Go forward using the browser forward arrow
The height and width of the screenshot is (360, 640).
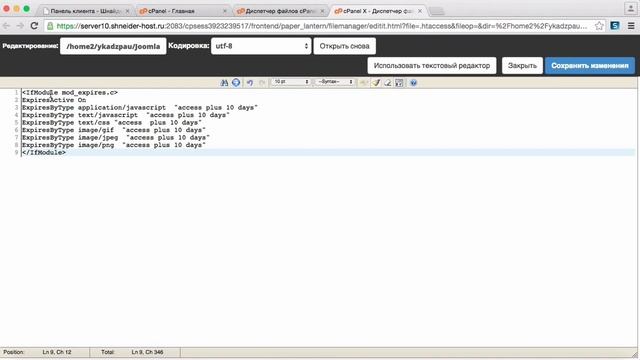coord(20,26)
